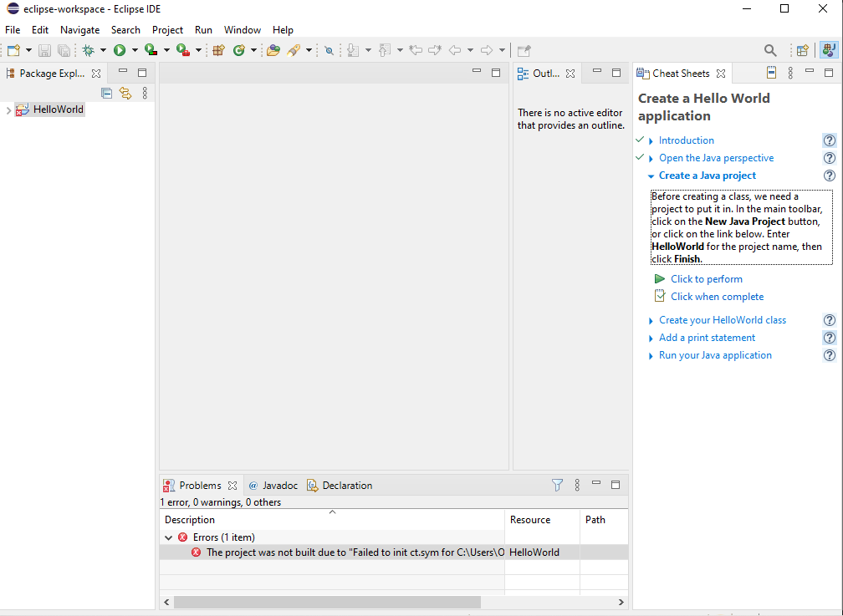Viewport: 843px width, 616px height.
Task: Click the Back navigation arrow
Action: pyautogui.click(x=455, y=50)
